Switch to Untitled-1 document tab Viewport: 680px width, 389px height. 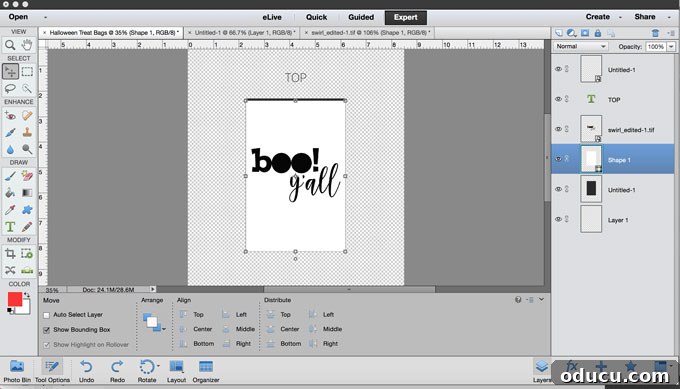click(x=242, y=33)
